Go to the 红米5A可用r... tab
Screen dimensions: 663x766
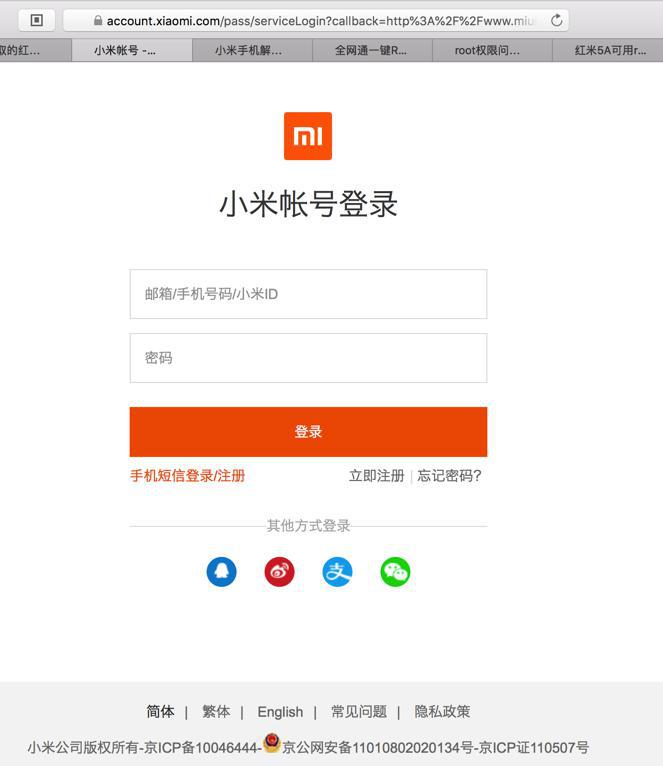tap(608, 50)
